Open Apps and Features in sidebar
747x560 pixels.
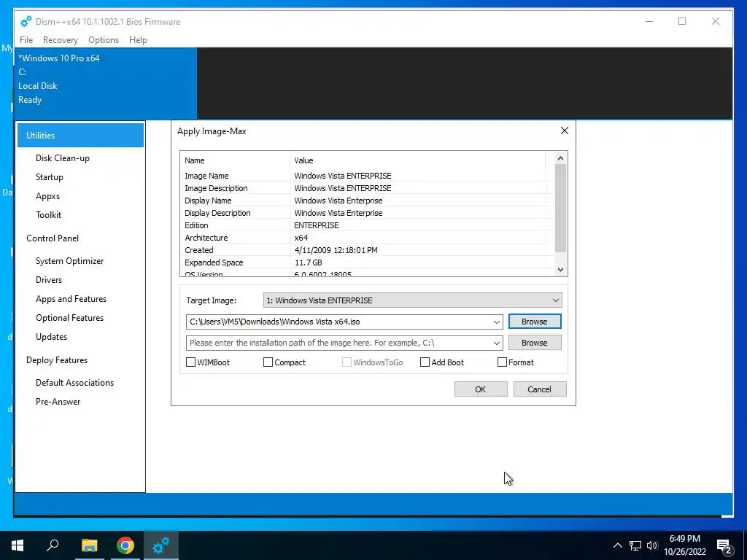tap(71, 299)
